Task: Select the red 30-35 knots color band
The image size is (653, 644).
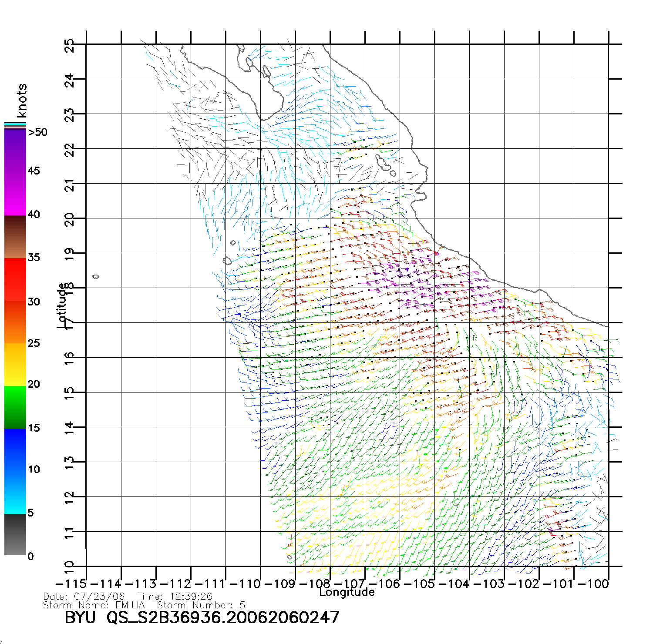Action: coord(15,279)
